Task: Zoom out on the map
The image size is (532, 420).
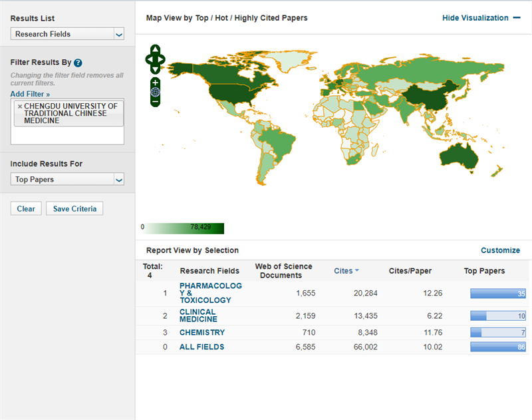Action: 155,102
